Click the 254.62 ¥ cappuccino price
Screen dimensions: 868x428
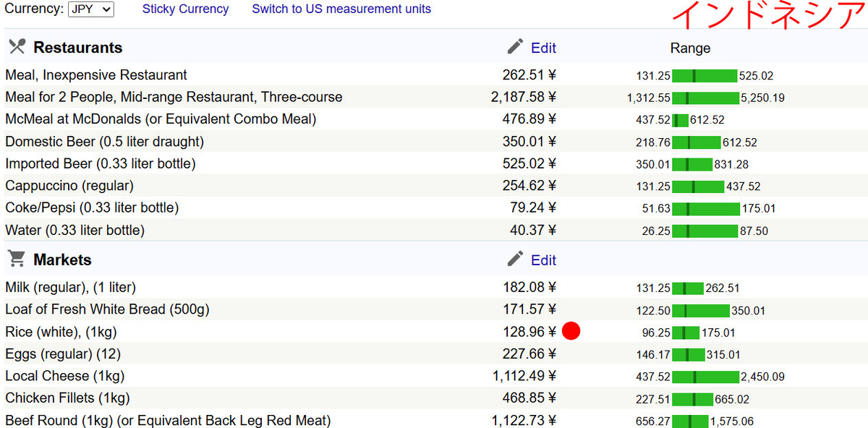pos(529,186)
